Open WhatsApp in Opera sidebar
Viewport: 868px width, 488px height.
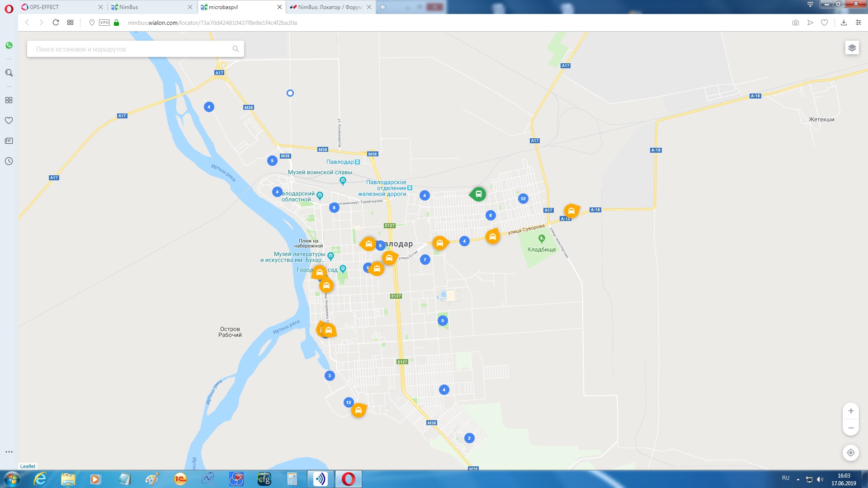(x=9, y=45)
